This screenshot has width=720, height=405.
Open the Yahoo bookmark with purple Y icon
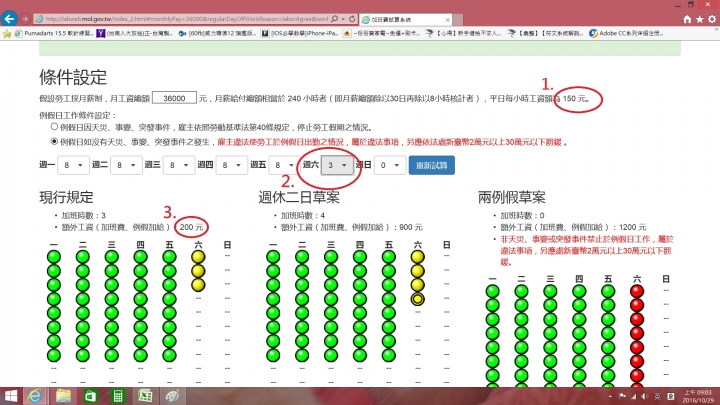pyautogui.click(x=135, y=33)
